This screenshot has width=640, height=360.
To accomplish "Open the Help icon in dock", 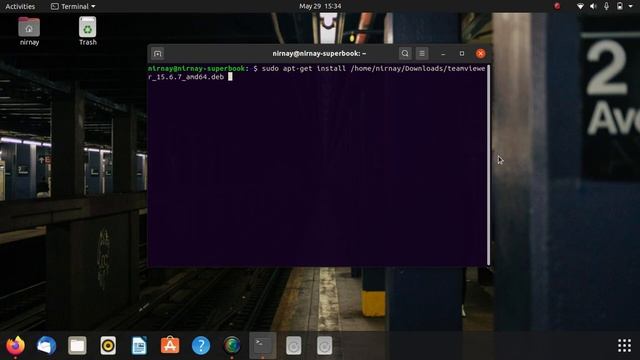I will [x=201, y=346].
